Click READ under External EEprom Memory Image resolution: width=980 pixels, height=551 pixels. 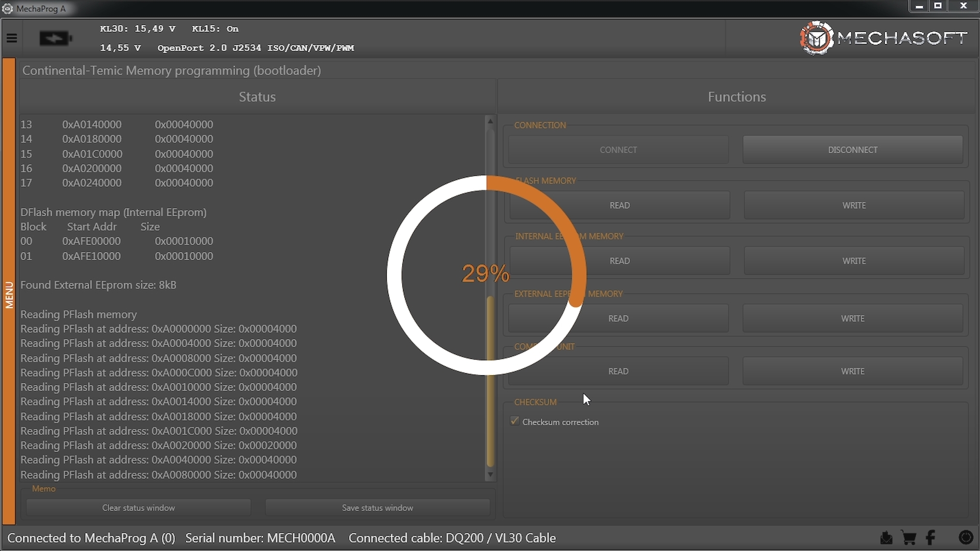(x=619, y=318)
